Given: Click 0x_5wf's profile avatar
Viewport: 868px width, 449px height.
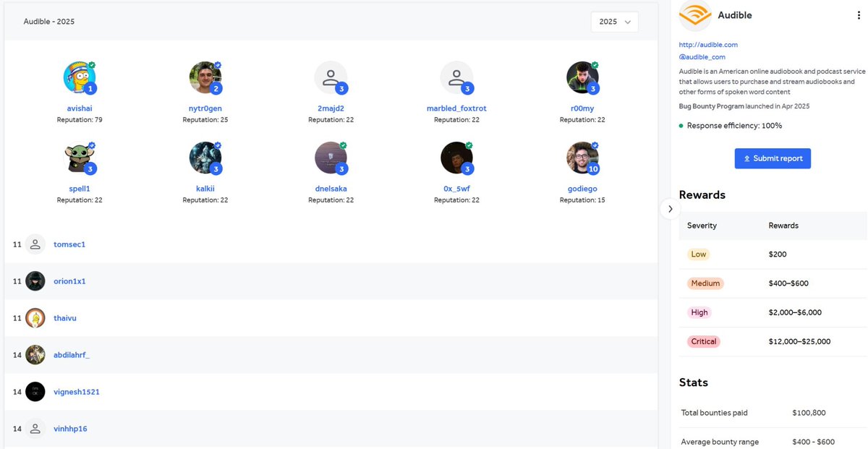Looking at the screenshot, I should click(x=456, y=158).
